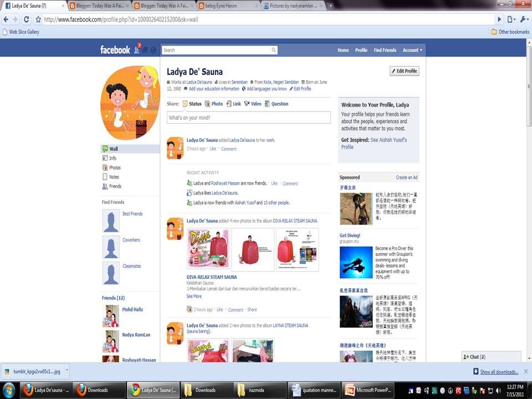
Task: Click the Question share icon
Action: tap(268, 104)
